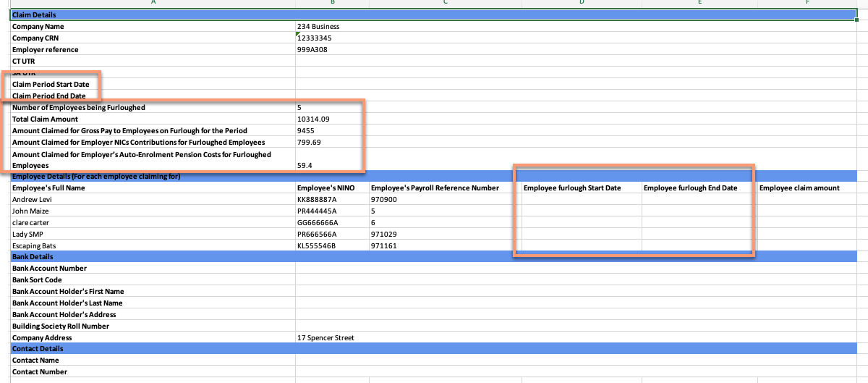868x383 pixels.
Task: Select the pension costs value 59.4
Action: (x=305, y=166)
